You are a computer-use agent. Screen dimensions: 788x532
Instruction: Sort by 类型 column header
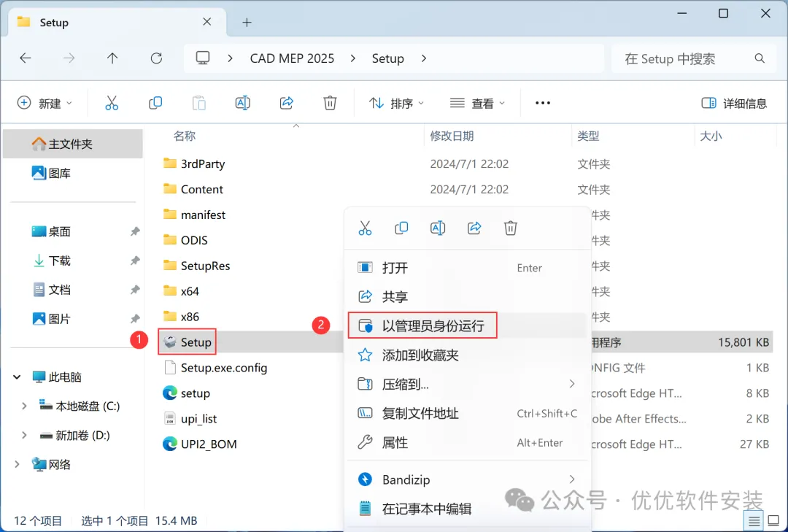(x=589, y=136)
